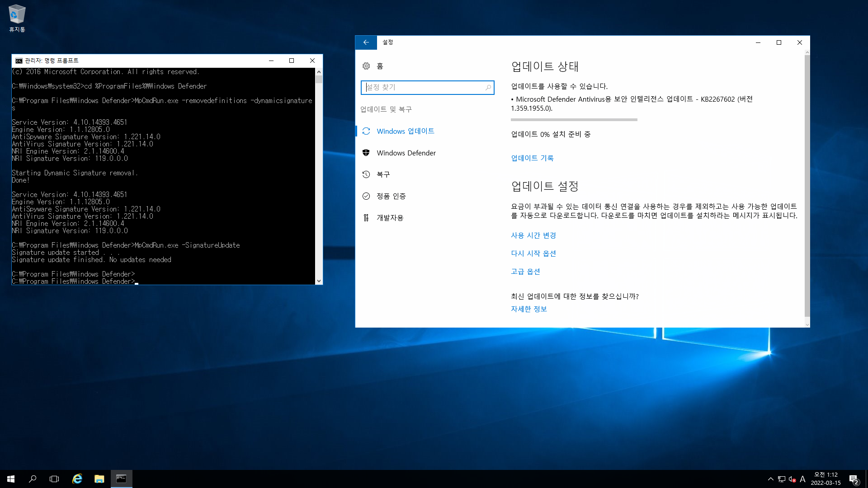Select the Windows Defender sidebar item
This screenshot has height=488, width=868.
click(x=406, y=153)
